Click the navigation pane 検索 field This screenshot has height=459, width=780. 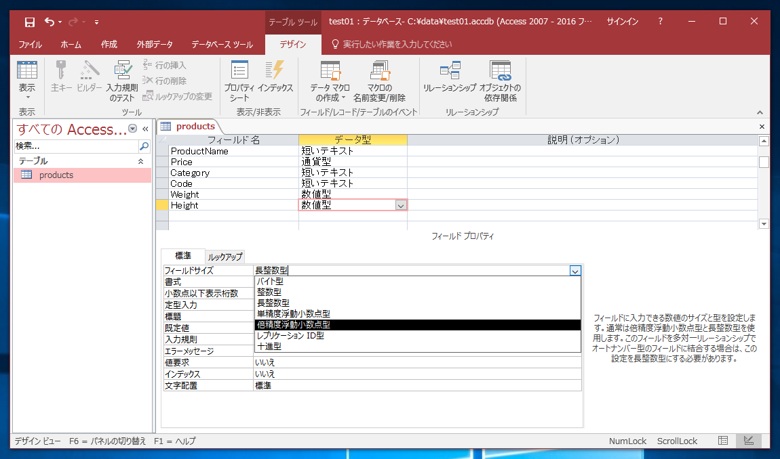coord(76,146)
